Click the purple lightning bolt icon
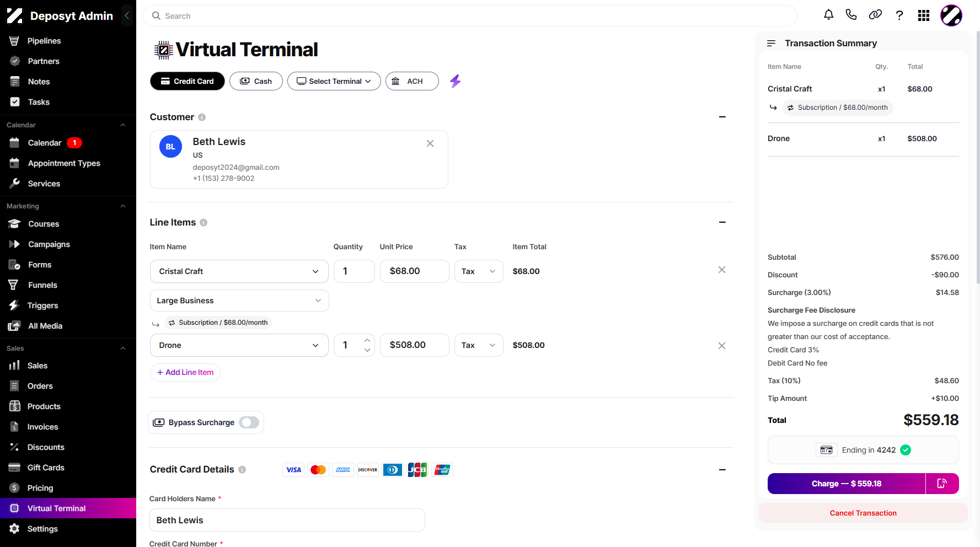The height and width of the screenshot is (547, 980). [x=455, y=81]
